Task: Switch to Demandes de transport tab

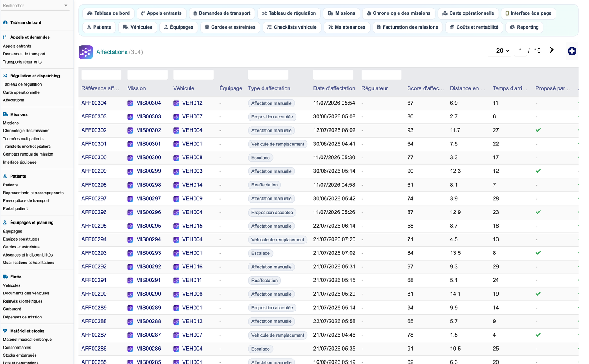Action: click(222, 13)
